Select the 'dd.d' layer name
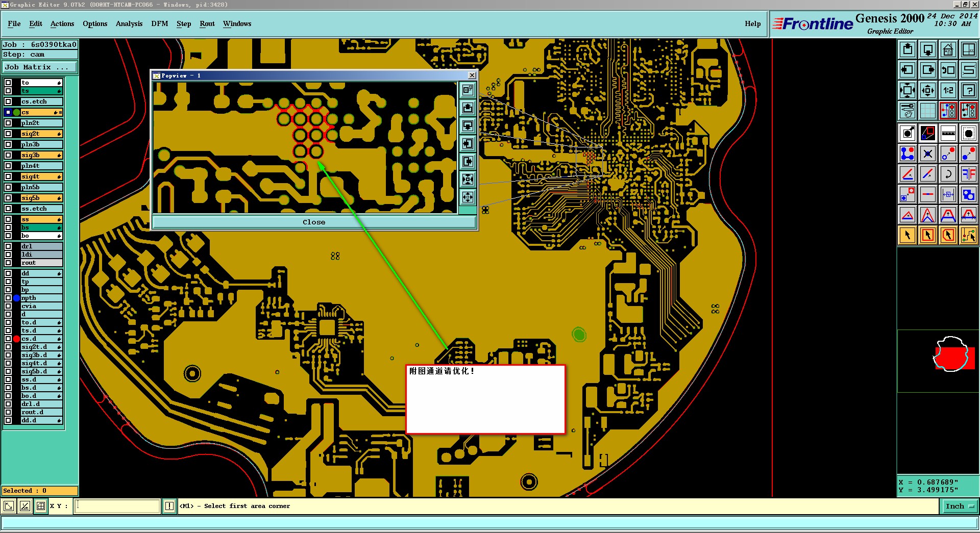Screen dimensions: 980x533 41,420
